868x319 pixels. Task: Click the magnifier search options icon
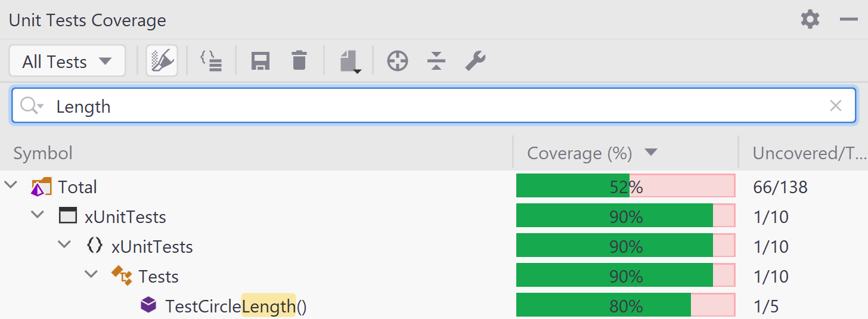tap(31, 106)
